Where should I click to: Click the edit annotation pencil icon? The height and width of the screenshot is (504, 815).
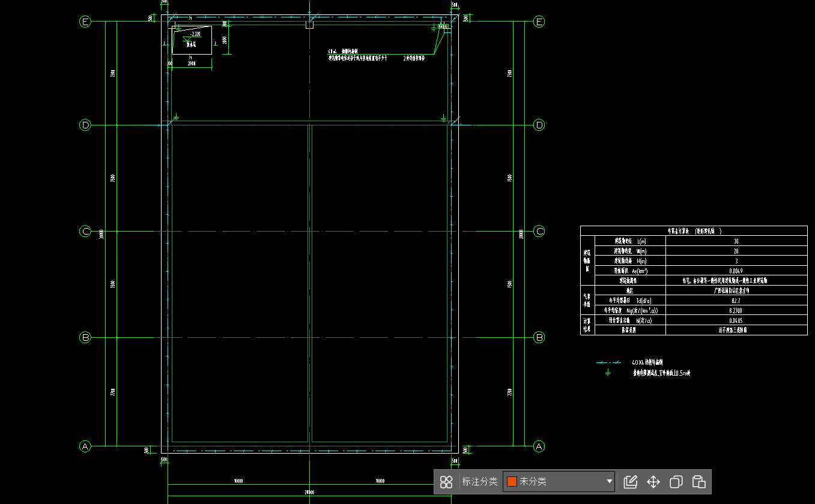pyautogui.click(x=630, y=482)
